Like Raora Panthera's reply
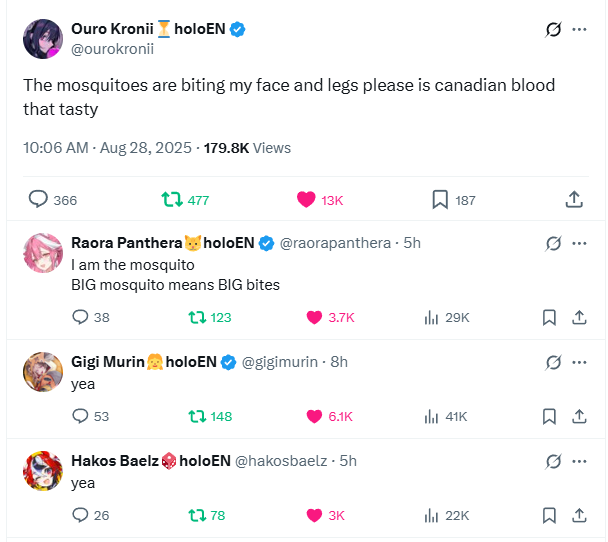The height and width of the screenshot is (542, 608). [x=314, y=317]
